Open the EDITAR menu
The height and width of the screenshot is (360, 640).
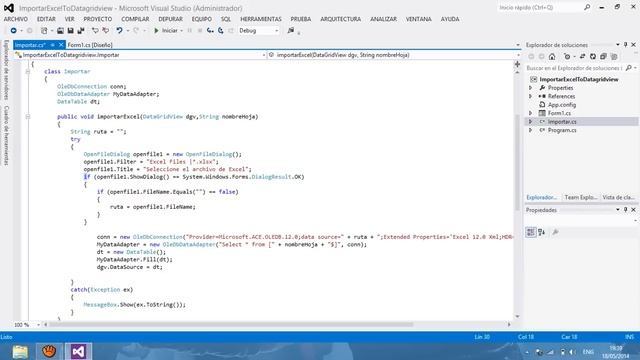46,19
